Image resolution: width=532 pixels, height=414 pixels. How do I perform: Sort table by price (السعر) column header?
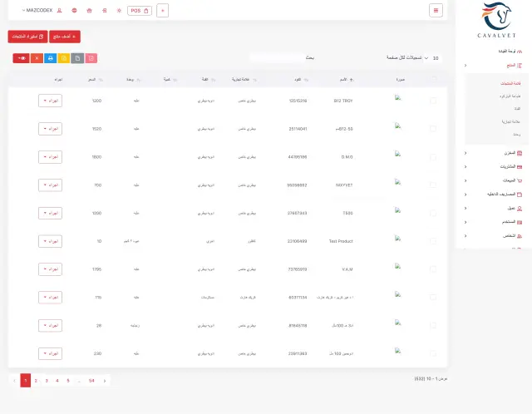click(x=96, y=80)
